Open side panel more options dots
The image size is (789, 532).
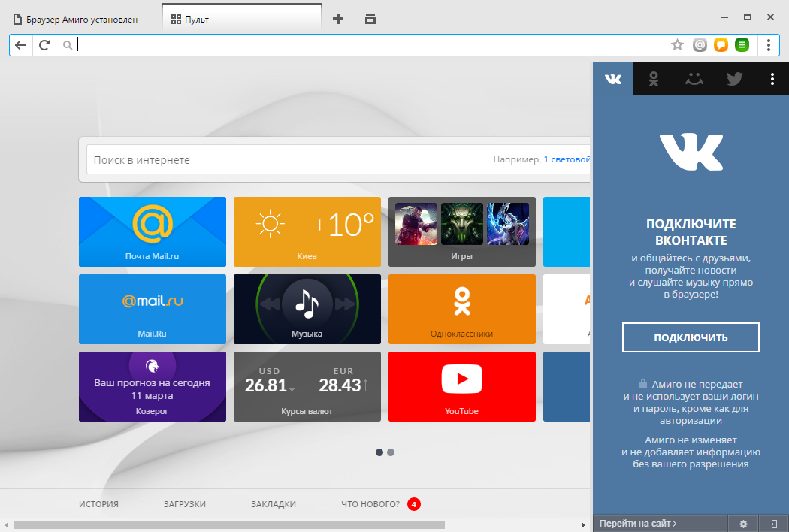[x=772, y=79]
